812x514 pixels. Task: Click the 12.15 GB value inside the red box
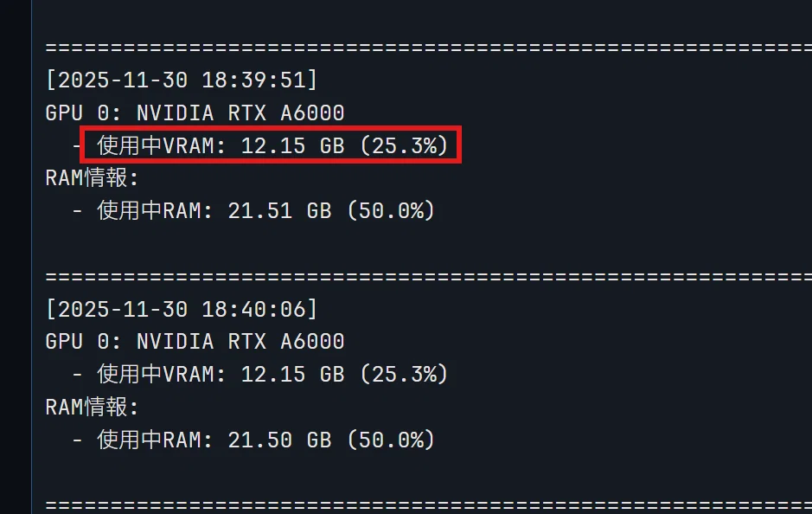[292, 145]
